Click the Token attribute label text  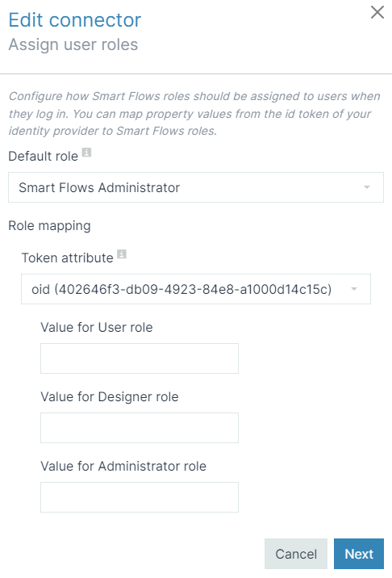pos(68,258)
